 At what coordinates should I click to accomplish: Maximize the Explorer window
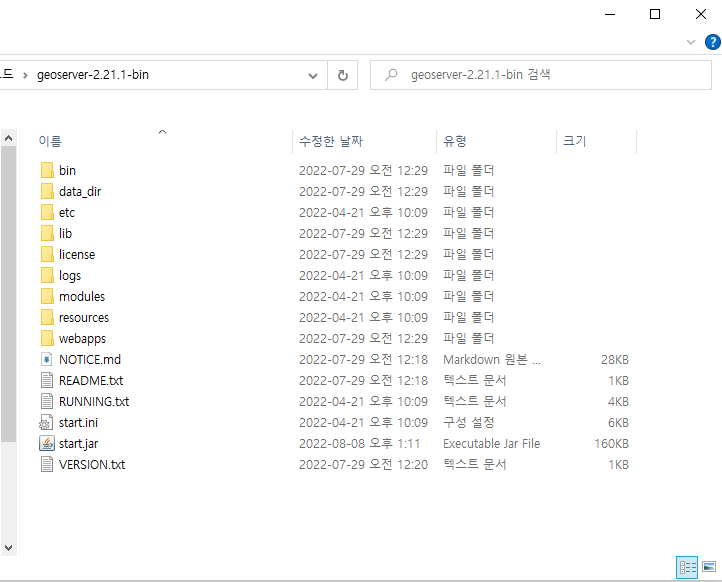655,14
